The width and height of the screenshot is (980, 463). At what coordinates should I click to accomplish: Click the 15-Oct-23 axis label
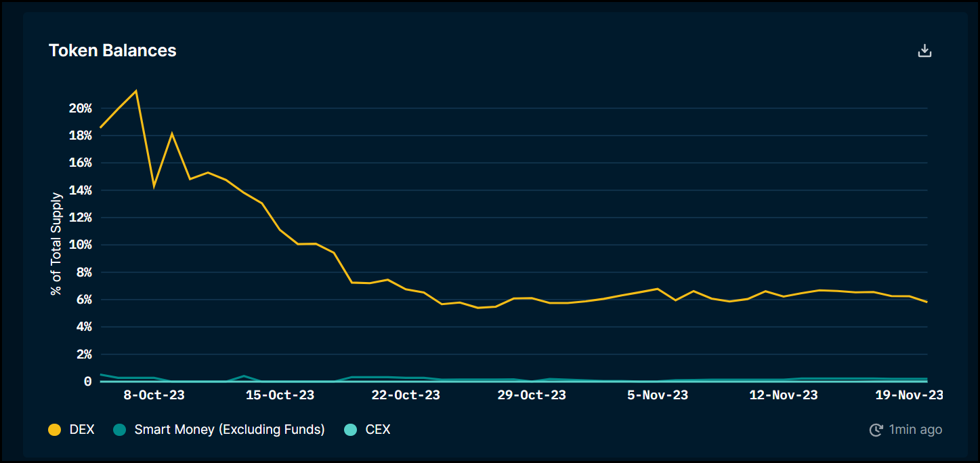tap(280, 395)
